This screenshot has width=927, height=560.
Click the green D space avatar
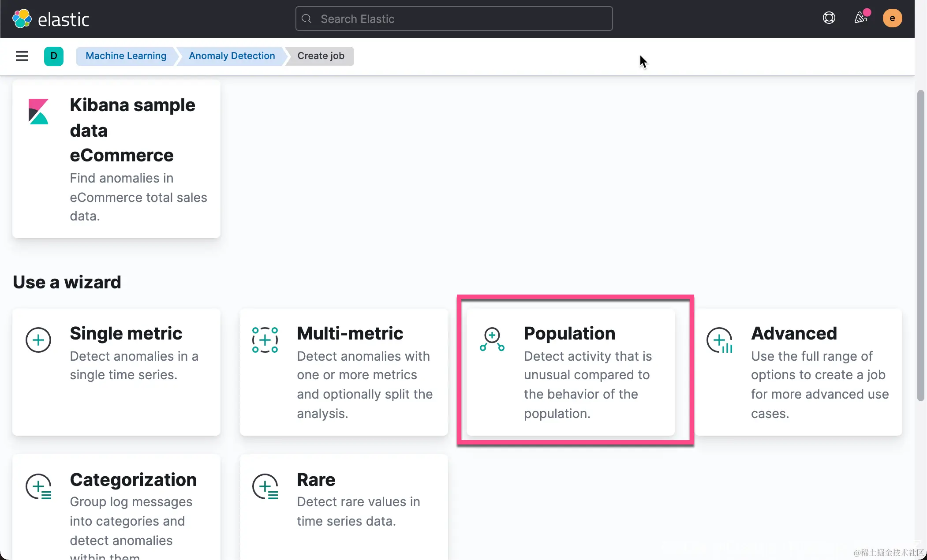tap(54, 56)
